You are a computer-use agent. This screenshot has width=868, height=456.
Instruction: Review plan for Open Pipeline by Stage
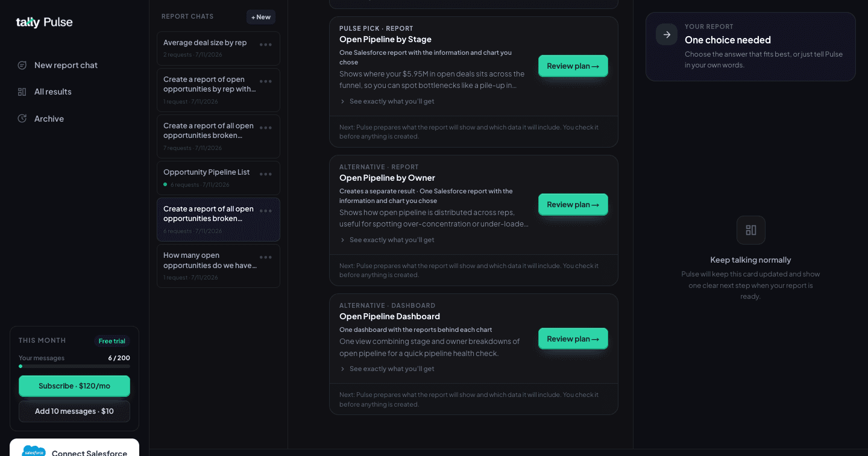pyautogui.click(x=573, y=66)
